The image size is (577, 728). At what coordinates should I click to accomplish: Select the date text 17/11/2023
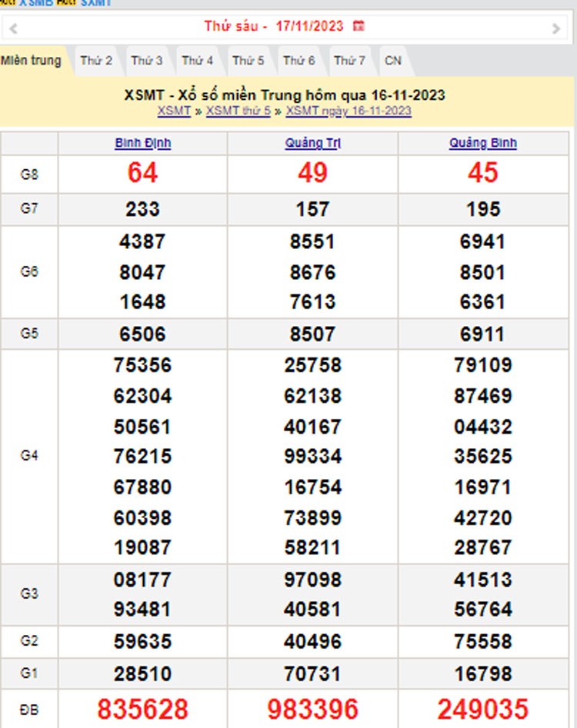(x=309, y=26)
